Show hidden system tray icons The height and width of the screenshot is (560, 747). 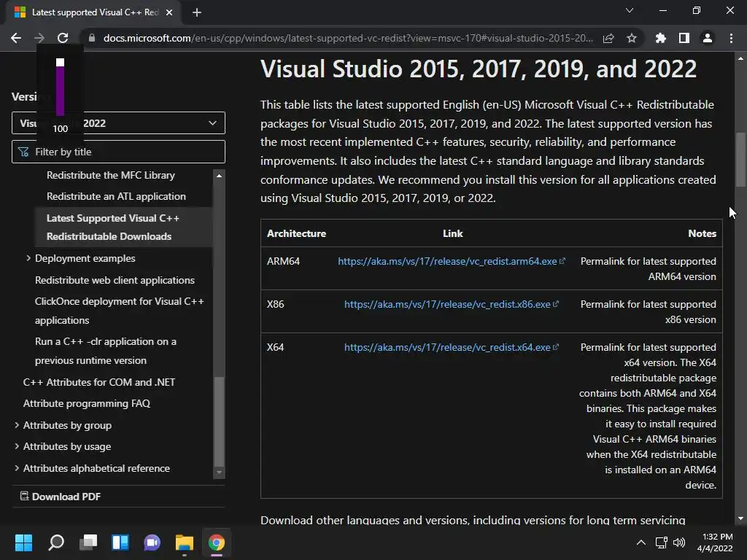point(641,542)
